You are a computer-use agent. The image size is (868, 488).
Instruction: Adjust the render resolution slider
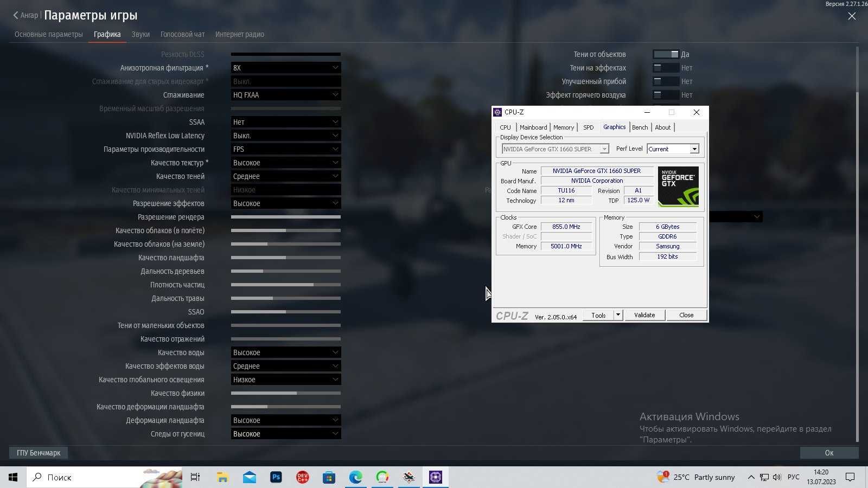286,217
